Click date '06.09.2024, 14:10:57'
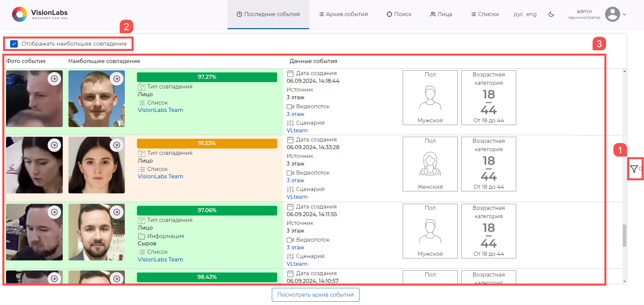Image resolution: width=644 pixels, height=305 pixels. point(312,281)
